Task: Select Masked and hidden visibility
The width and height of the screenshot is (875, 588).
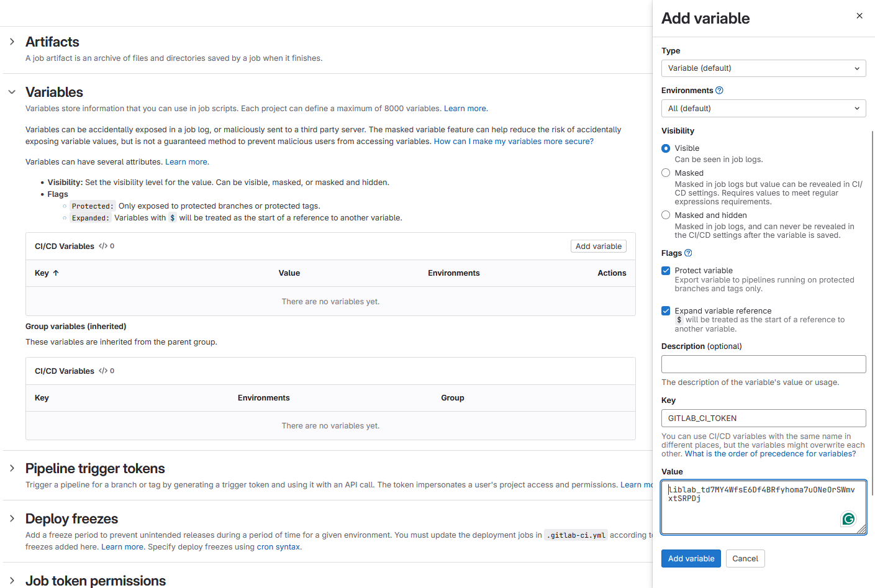Action: click(x=666, y=215)
